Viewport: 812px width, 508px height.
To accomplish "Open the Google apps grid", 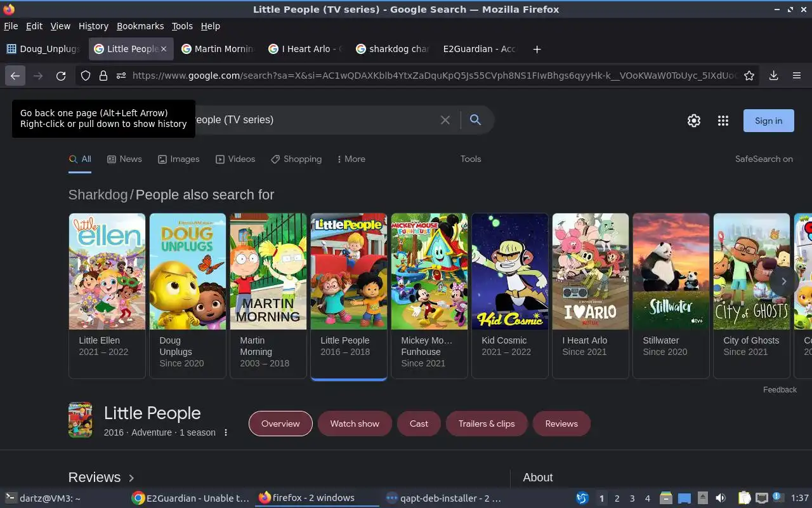I will tap(723, 121).
